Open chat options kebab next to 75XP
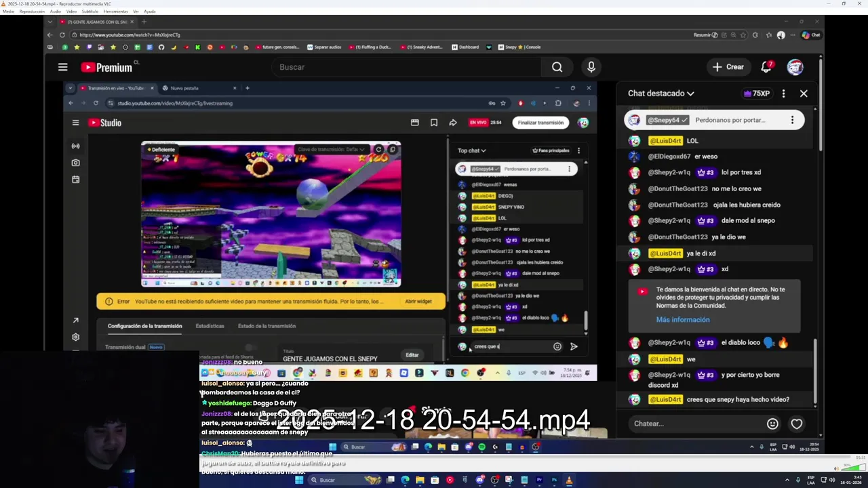The width and height of the screenshot is (868, 488). pyautogui.click(x=783, y=94)
